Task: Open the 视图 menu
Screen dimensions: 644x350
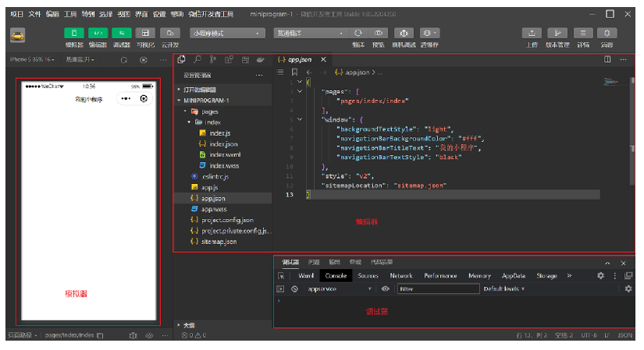Action: coord(123,14)
